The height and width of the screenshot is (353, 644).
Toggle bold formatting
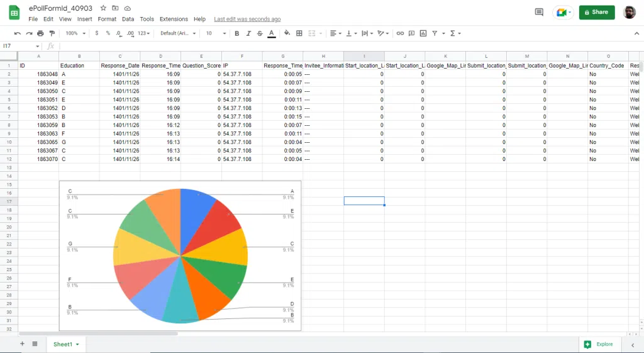237,33
